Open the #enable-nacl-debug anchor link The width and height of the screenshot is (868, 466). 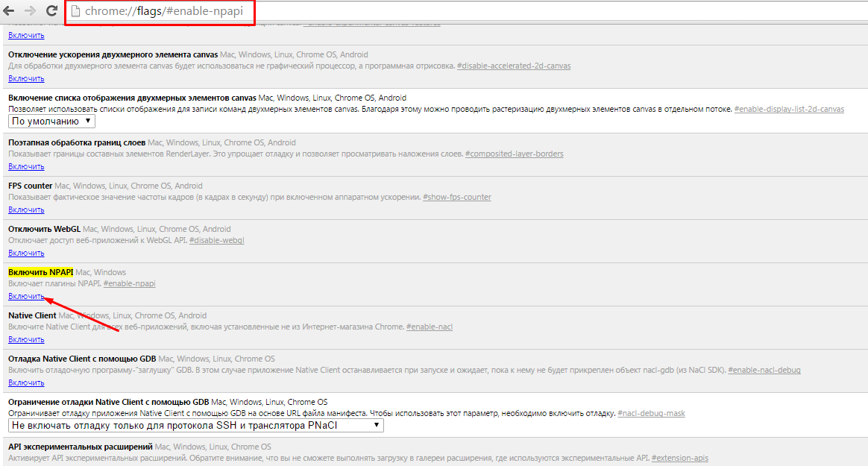point(764,370)
